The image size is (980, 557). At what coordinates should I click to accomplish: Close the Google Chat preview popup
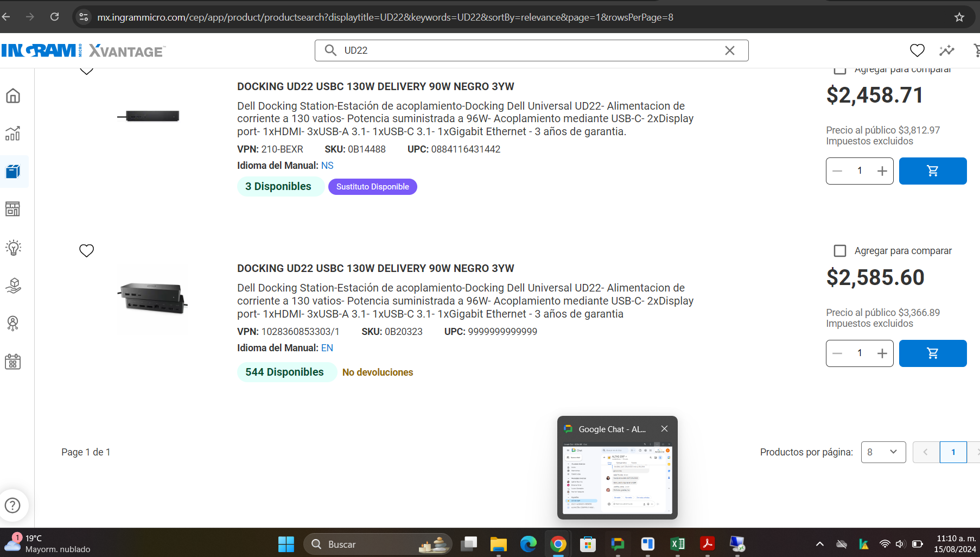click(x=664, y=429)
